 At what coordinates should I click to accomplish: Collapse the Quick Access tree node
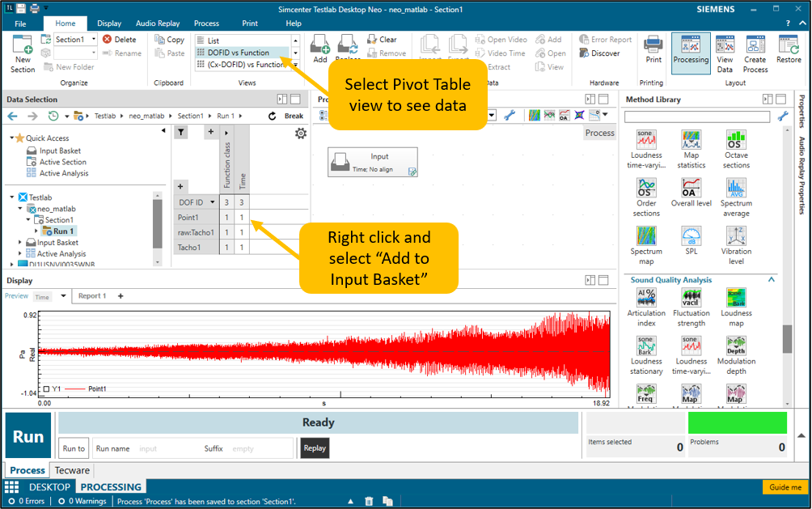coord(12,138)
